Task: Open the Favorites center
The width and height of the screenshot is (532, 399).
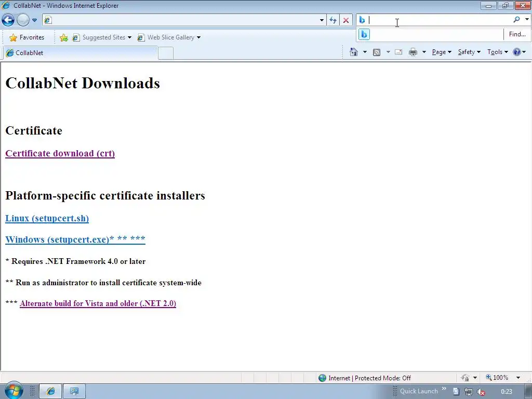Action: (27, 37)
